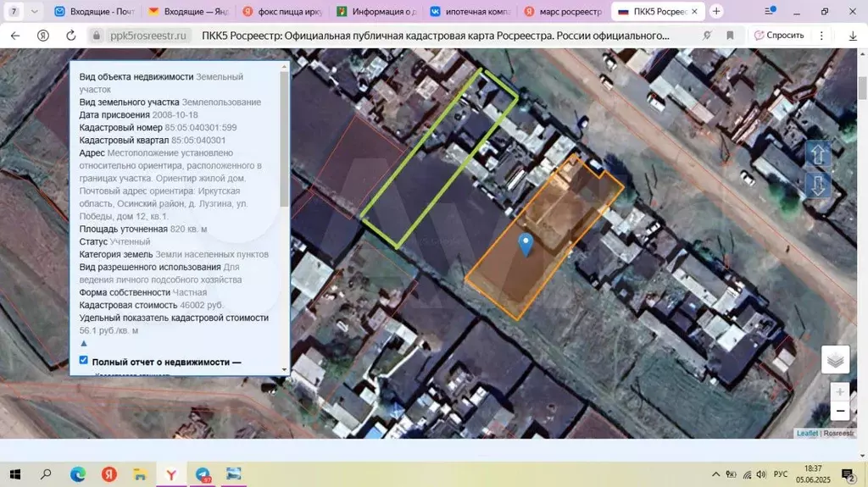The image size is (868, 487).
Task: Open Telegram from taskbar
Action: pyautogui.click(x=203, y=474)
